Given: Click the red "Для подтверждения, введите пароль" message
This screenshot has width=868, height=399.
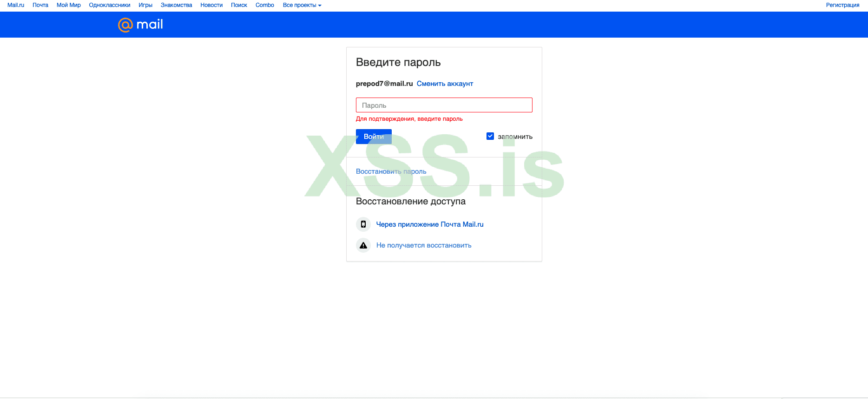Looking at the screenshot, I should coord(409,119).
